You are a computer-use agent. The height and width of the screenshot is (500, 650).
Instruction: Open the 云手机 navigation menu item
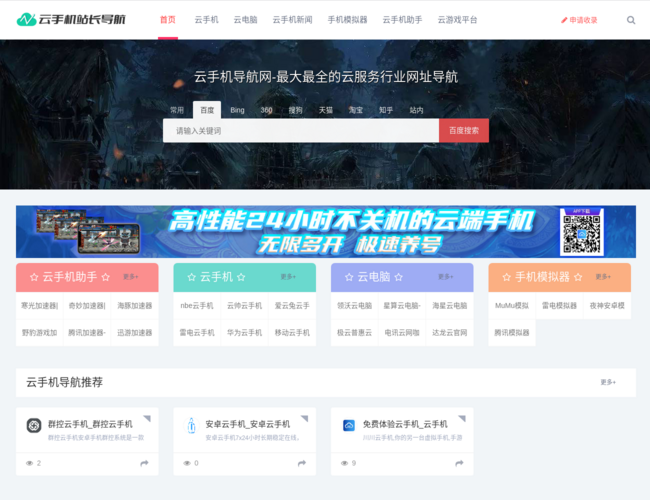click(206, 20)
